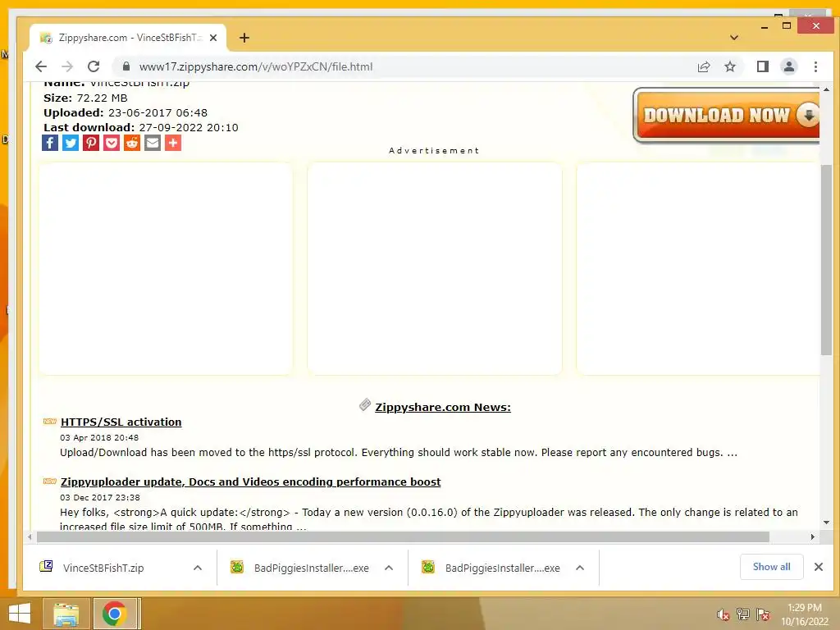Viewport: 840px width, 630px height.
Task: Open tab search chevron
Action: click(734, 38)
